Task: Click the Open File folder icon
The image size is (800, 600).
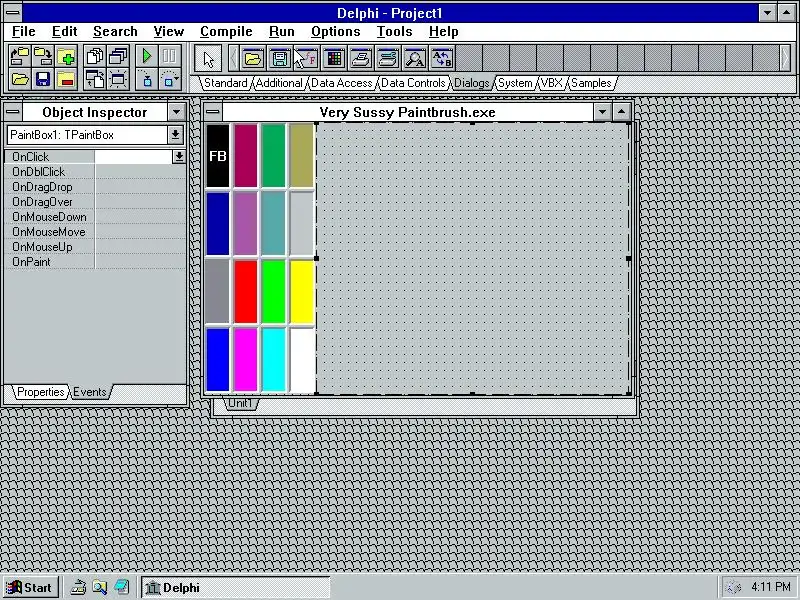Action: click(x=20, y=79)
